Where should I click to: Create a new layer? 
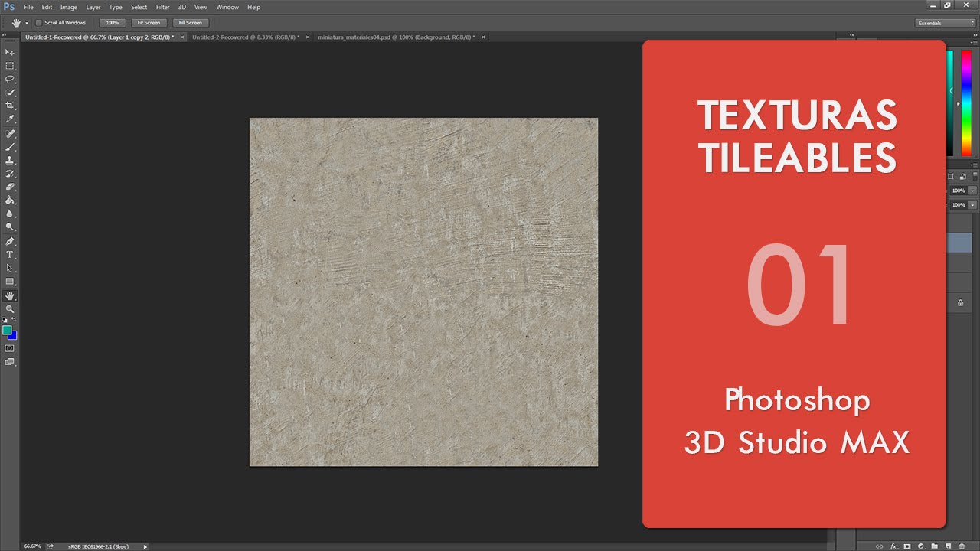[948, 546]
